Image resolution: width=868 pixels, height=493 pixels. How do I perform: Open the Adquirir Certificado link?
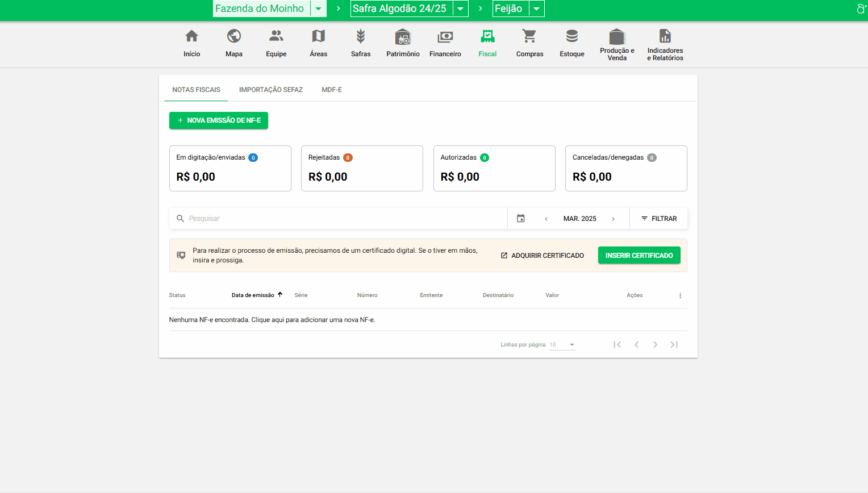(x=542, y=256)
